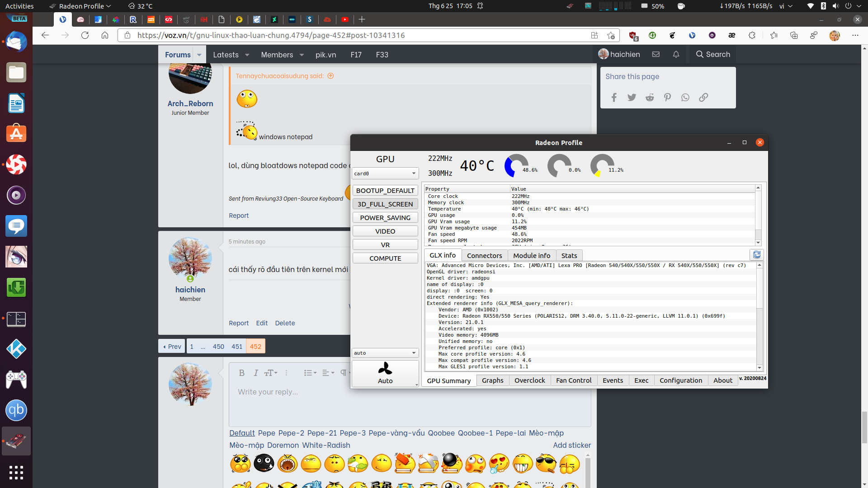Switch to the Connectors tab

[484, 255]
